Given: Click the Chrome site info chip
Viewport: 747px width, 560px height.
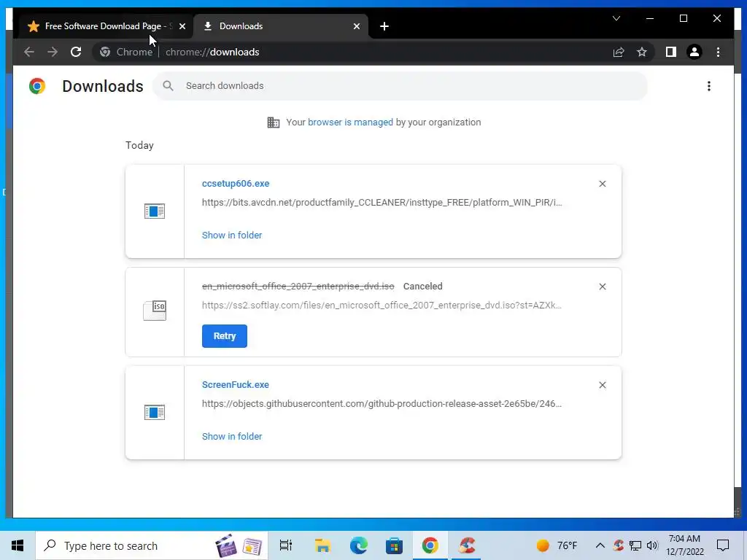Looking at the screenshot, I should point(125,52).
